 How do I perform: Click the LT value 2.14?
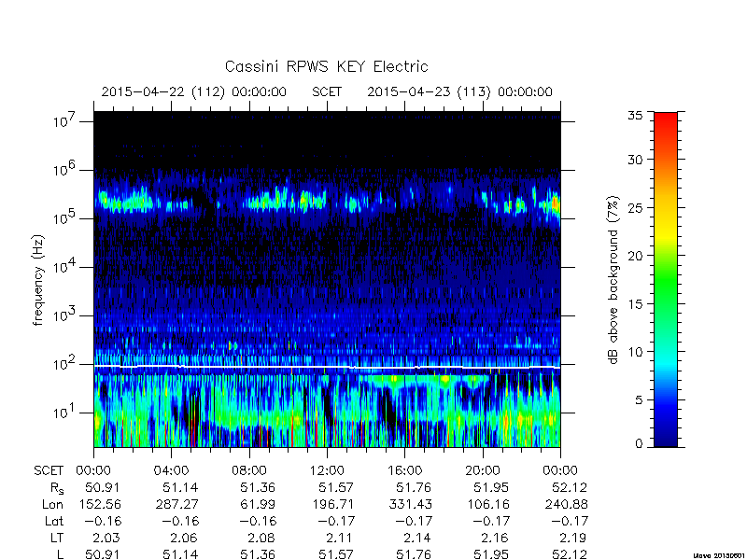point(416,539)
